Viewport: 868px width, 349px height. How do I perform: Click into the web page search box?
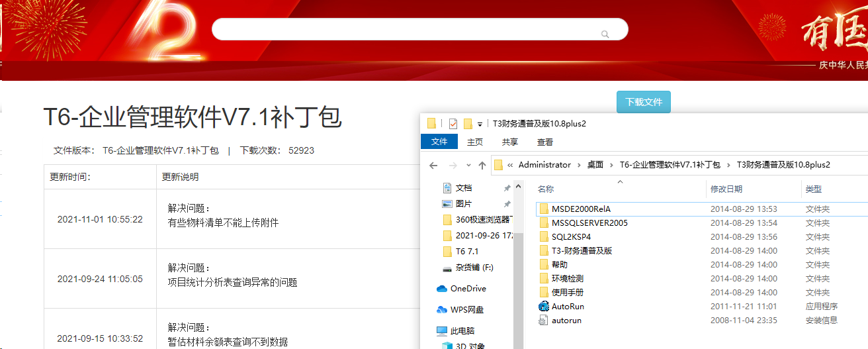click(x=419, y=29)
